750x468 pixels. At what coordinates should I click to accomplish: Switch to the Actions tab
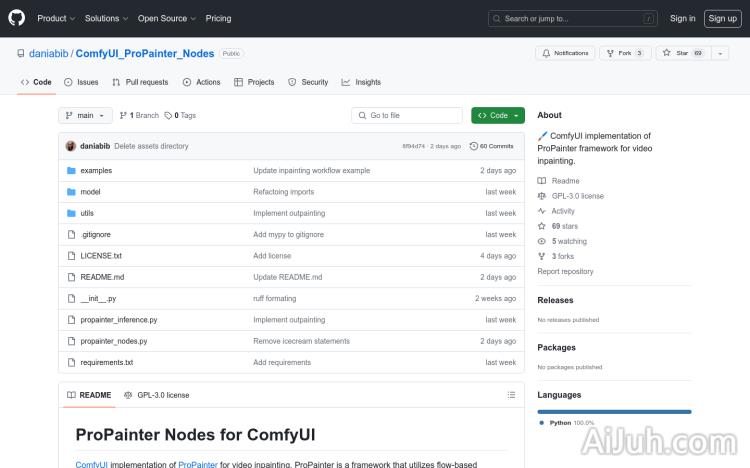pos(201,82)
